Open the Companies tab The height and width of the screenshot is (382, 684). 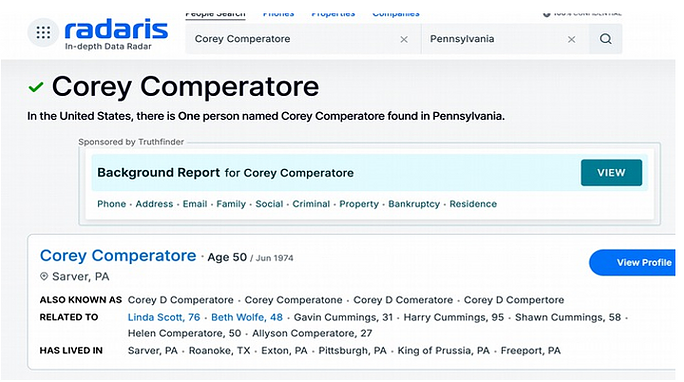(x=396, y=14)
